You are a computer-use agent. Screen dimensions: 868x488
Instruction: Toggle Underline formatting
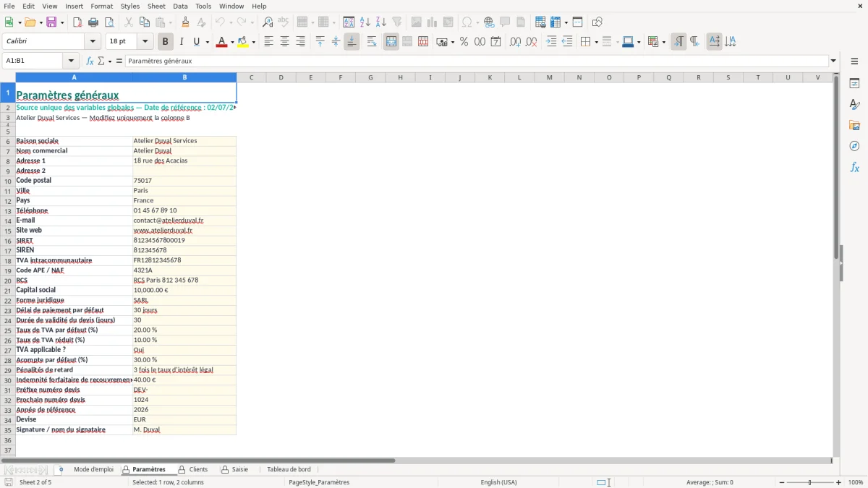(196, 42)
